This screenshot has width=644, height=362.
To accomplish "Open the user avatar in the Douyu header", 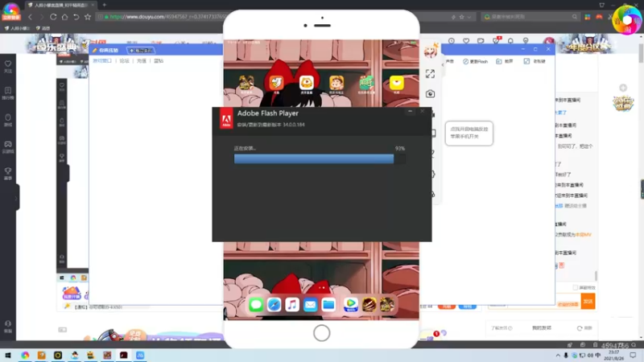I will pos(549,41).
